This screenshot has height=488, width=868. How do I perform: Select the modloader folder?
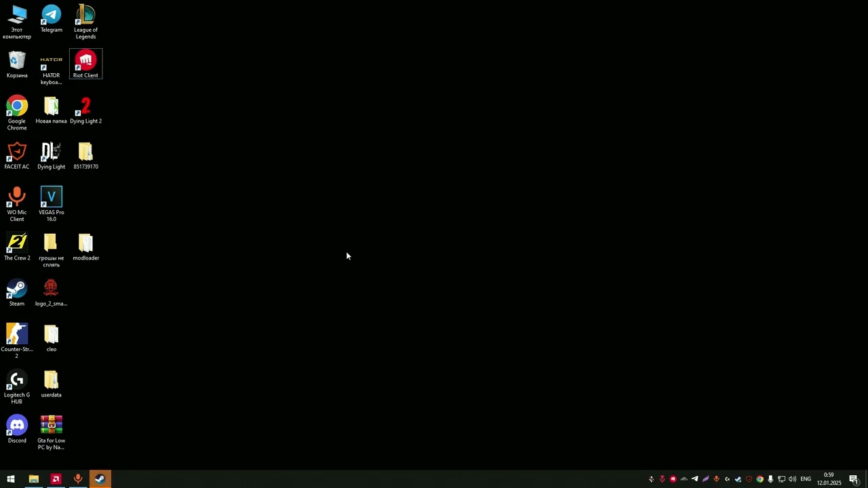pos(85,247)
